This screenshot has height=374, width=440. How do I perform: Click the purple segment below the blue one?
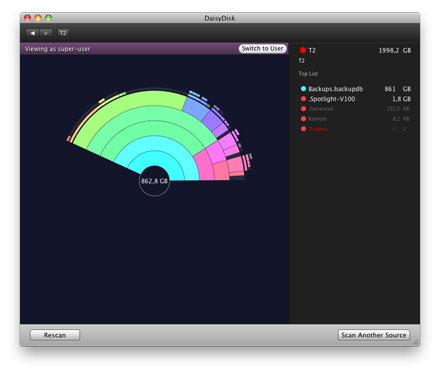click(x=211, y=120)
